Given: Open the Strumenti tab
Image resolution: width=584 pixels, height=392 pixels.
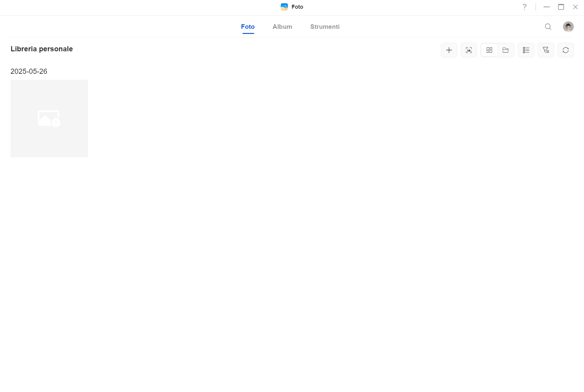Looking at the screenshot, I should [x=325, y=27].
